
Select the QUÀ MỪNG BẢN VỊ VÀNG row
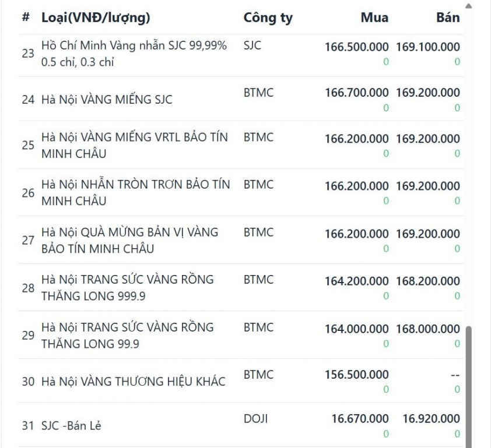pyautogui.click(x=129, y=240)
